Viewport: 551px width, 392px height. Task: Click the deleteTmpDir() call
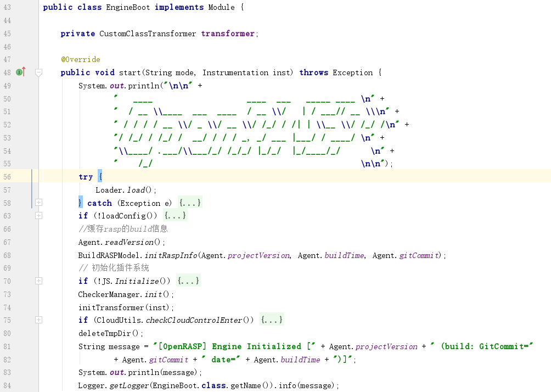[110, 333]
